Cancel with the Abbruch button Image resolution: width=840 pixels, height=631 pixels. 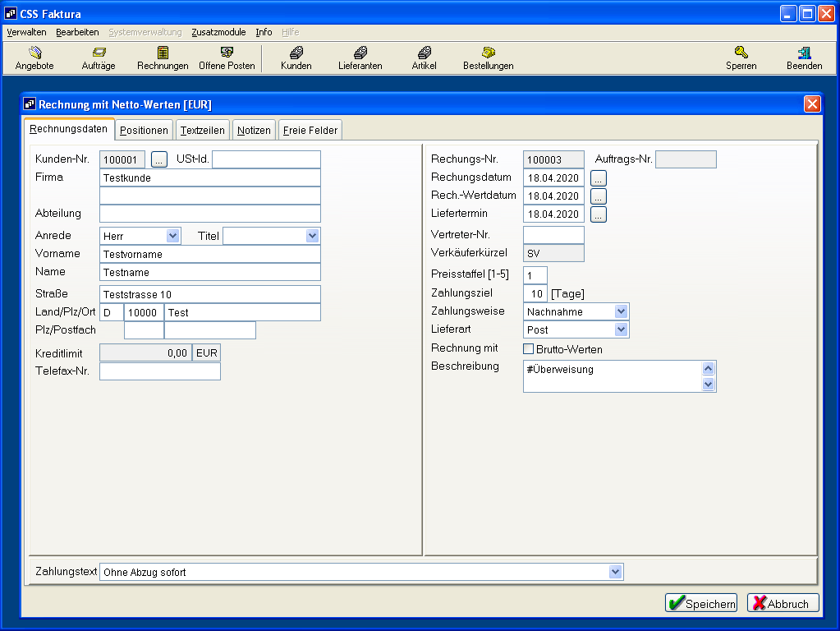783,604
